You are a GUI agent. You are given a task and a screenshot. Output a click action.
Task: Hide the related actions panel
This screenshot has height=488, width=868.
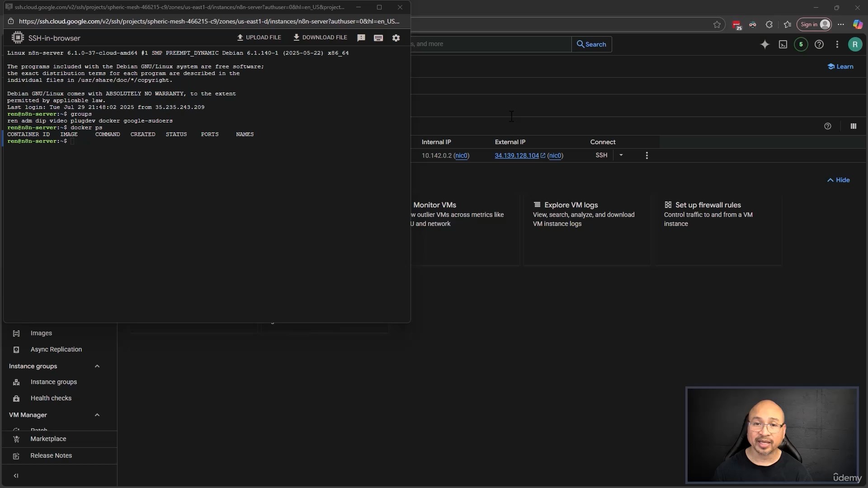[x=839, y=180]
